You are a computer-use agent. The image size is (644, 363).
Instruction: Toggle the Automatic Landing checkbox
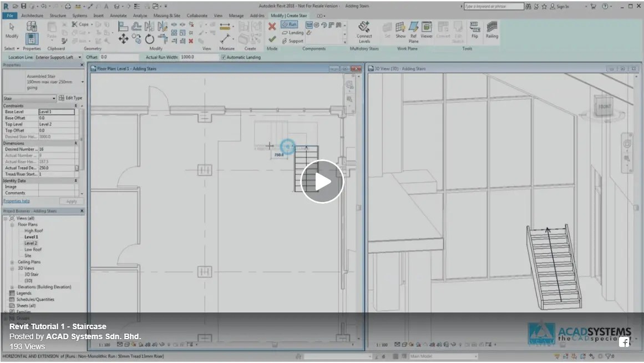[x=224, y=58]
